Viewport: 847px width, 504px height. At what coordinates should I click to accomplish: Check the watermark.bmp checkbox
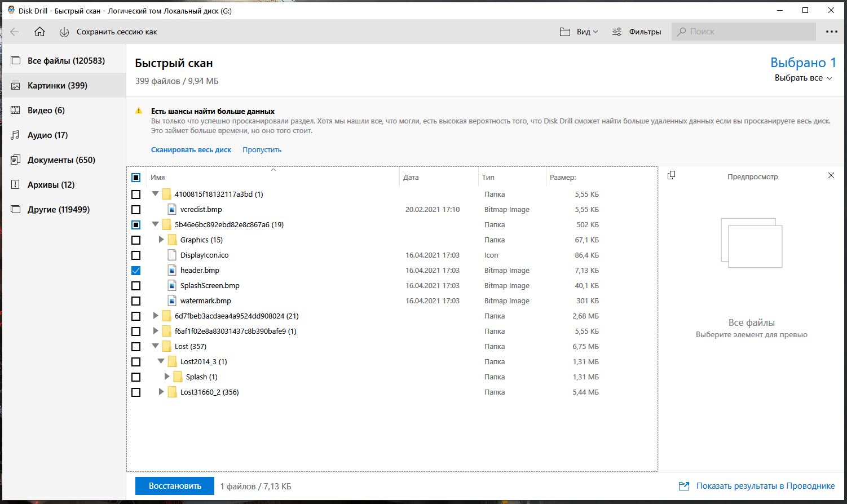136,301
